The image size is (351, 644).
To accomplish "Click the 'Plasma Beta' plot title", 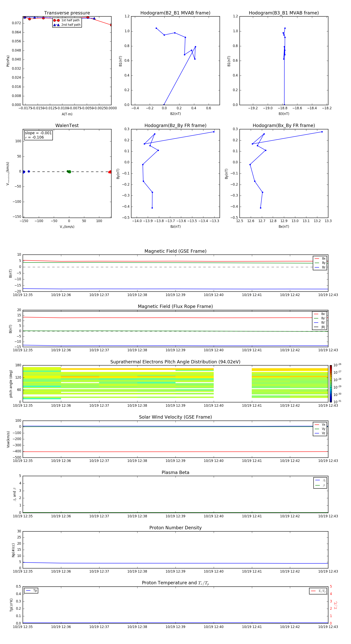I will (175, 472).
